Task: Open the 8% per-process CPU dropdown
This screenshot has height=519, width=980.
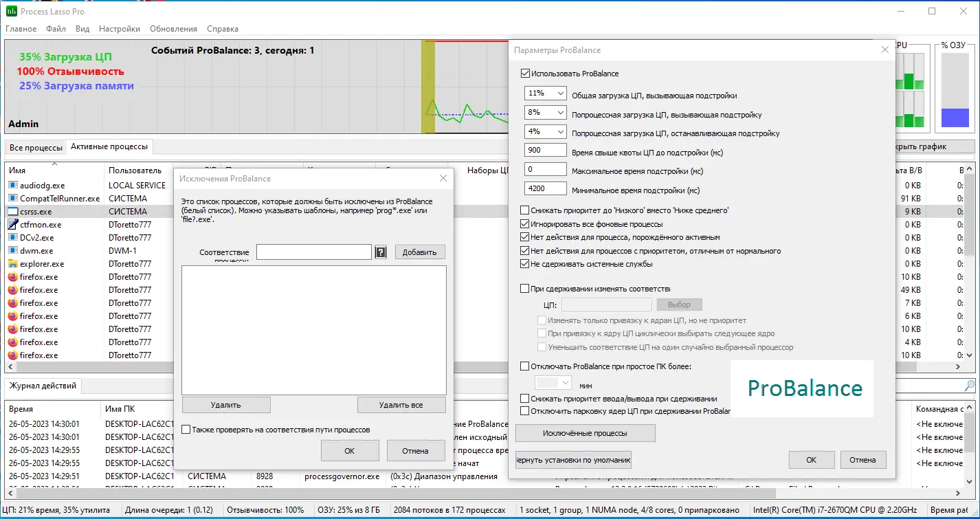Action: (545, 112)
